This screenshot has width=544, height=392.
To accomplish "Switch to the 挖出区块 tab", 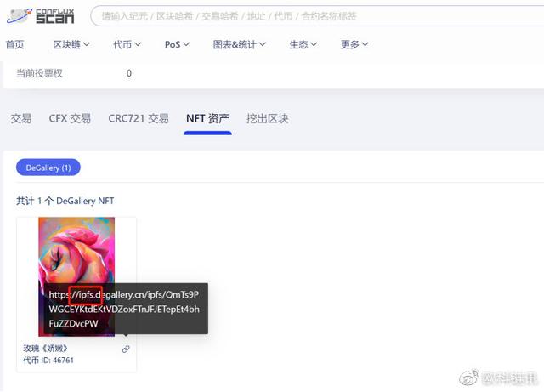I will (267, 119).
